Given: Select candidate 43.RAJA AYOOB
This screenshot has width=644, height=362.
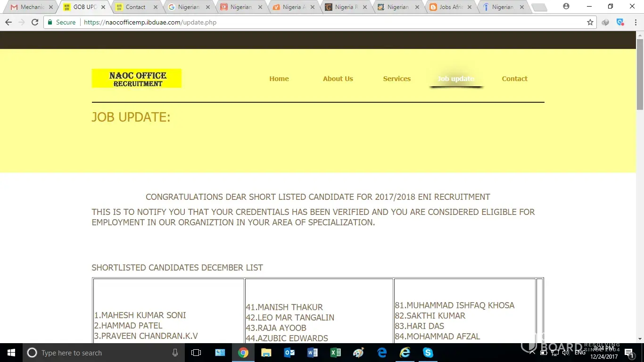Looking at the screenshot, I should click(276, 328).
